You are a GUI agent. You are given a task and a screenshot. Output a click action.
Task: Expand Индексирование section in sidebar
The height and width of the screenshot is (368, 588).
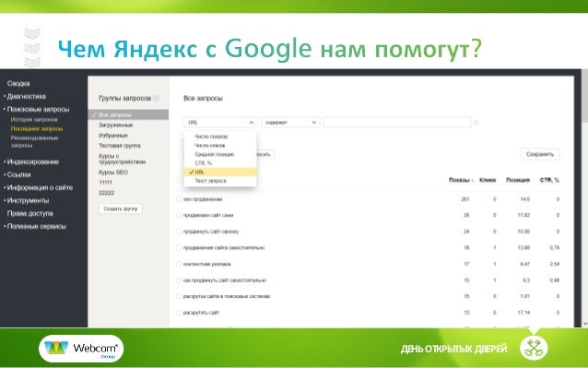click(33, 161)
